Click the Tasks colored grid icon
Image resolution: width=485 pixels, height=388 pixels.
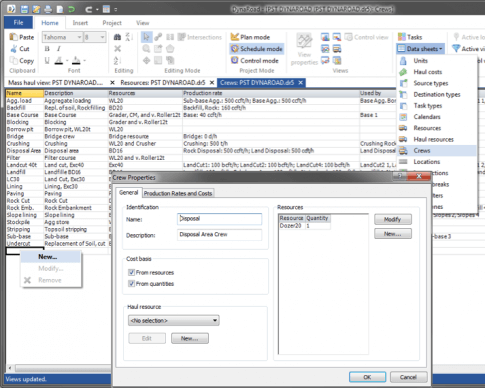tap(402, 37)
